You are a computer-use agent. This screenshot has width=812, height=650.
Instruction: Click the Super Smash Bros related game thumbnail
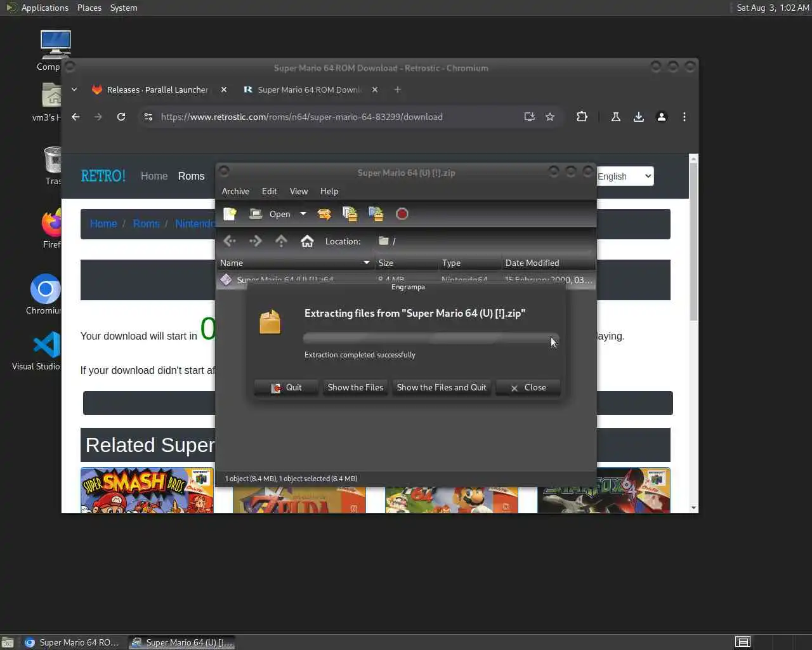point(147,490)
